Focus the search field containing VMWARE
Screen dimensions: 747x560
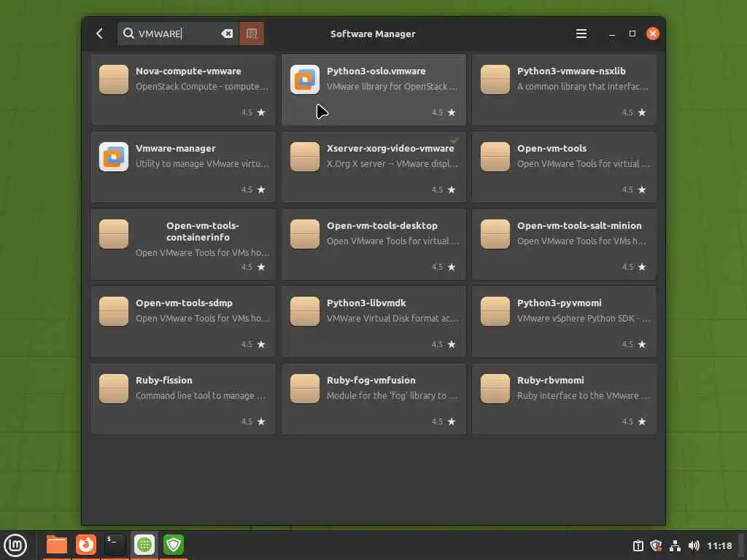pyautogui.click(x=178, y=34)
